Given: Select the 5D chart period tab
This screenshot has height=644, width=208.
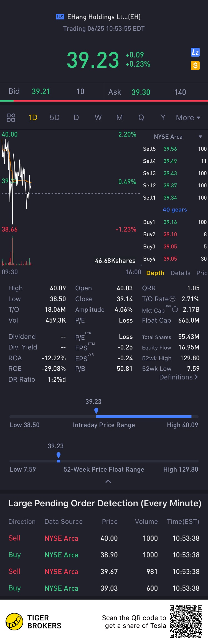Looking at the screenshot, I should click(x=55, y=117).
